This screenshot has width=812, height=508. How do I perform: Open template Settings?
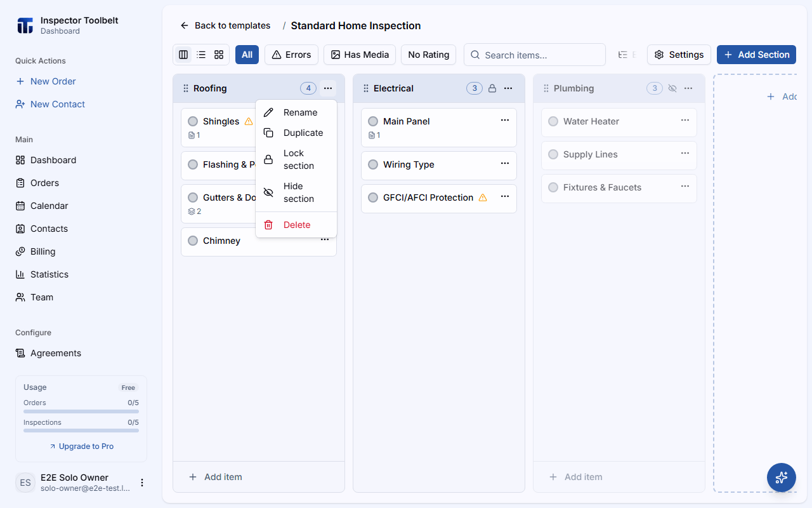pos(679,55)
